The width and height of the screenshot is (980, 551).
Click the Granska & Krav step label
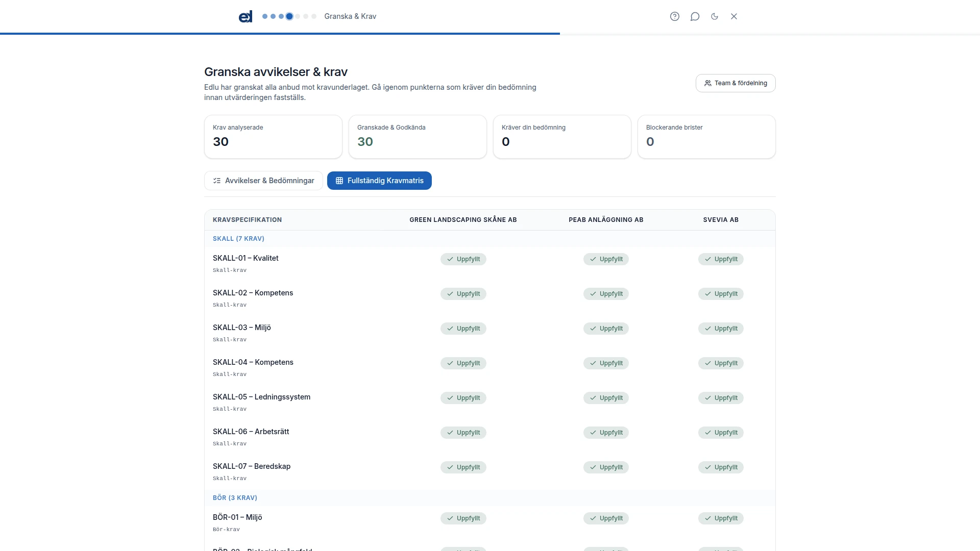click(350, 16)
